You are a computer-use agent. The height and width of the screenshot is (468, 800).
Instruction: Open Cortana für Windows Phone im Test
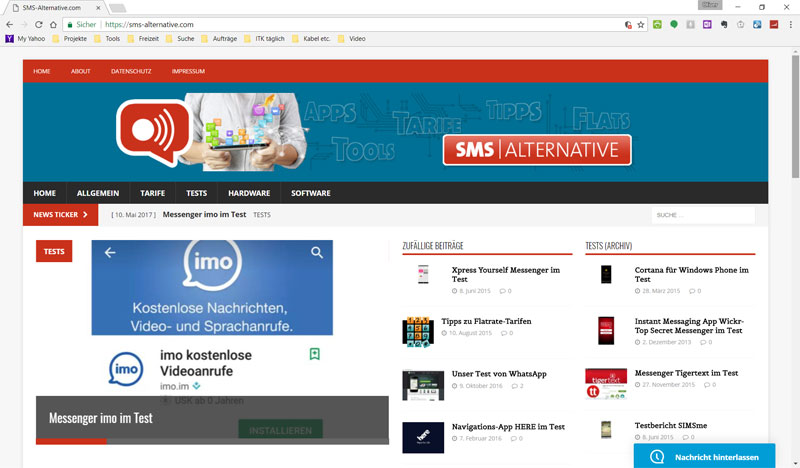coord(691,275)
